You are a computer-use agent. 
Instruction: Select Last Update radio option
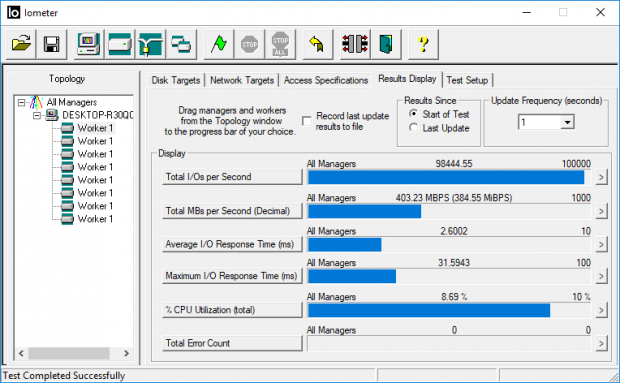(x=413, y=128)
